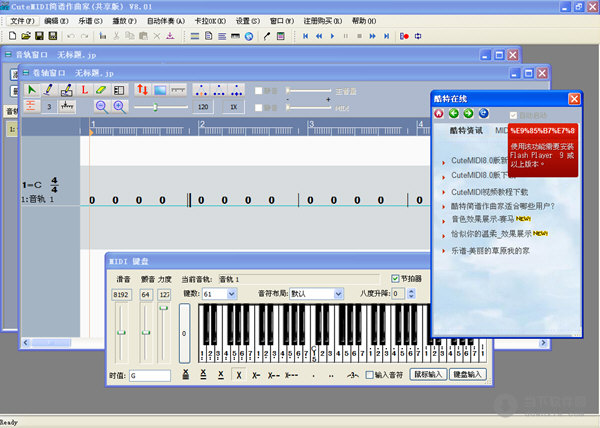Viewport: 600px width, 428px height.
Task: Go back with green left arrow in 酷特在线
Action: click(x=454, y=113)
